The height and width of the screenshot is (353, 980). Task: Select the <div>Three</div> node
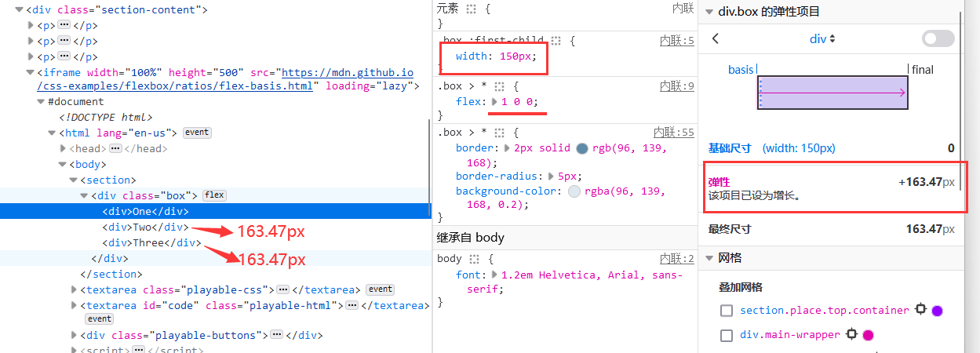(x=151, y=242)
